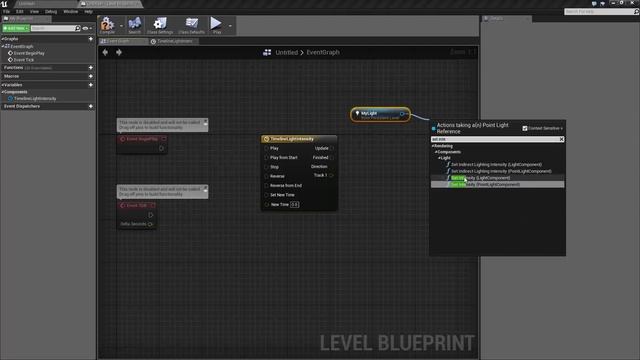The image size is (640, 360).
Task: Add a new function with Functions plus
Action: pos(91,68)
